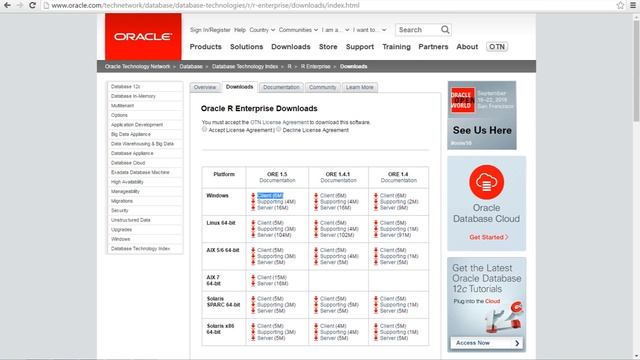Click Get Started under Oracle Database Cloud
640x360 pixels.
[x=489, y=237]
